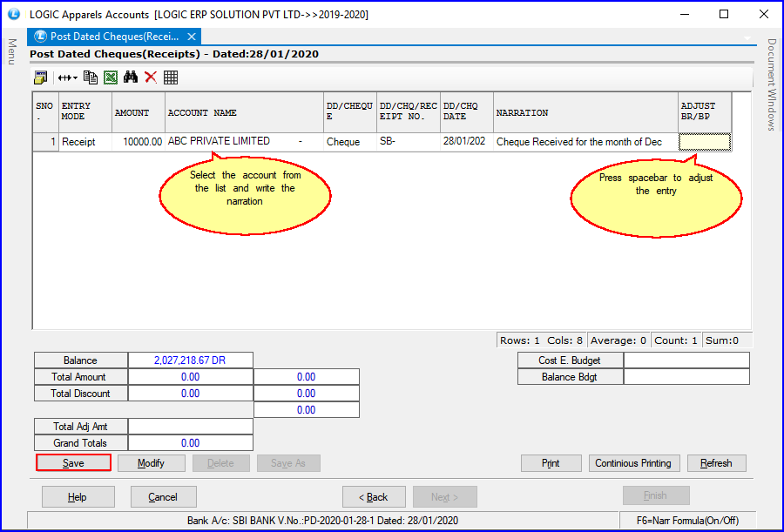
Task: Click the Balance Bdgt value field
Action: [686, 377]
